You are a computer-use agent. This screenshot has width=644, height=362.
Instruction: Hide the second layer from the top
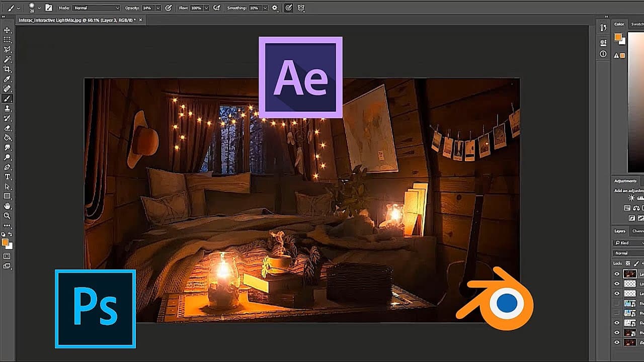pos(617,284)
